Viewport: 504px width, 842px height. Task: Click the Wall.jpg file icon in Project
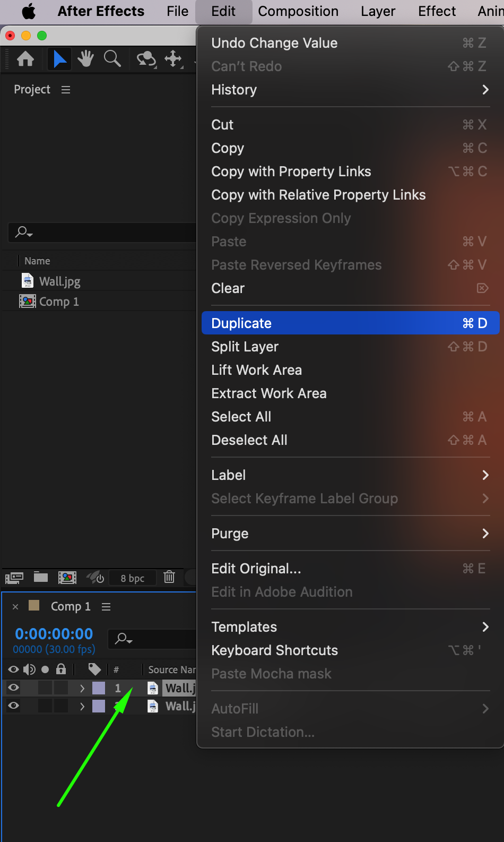point(28,281)
